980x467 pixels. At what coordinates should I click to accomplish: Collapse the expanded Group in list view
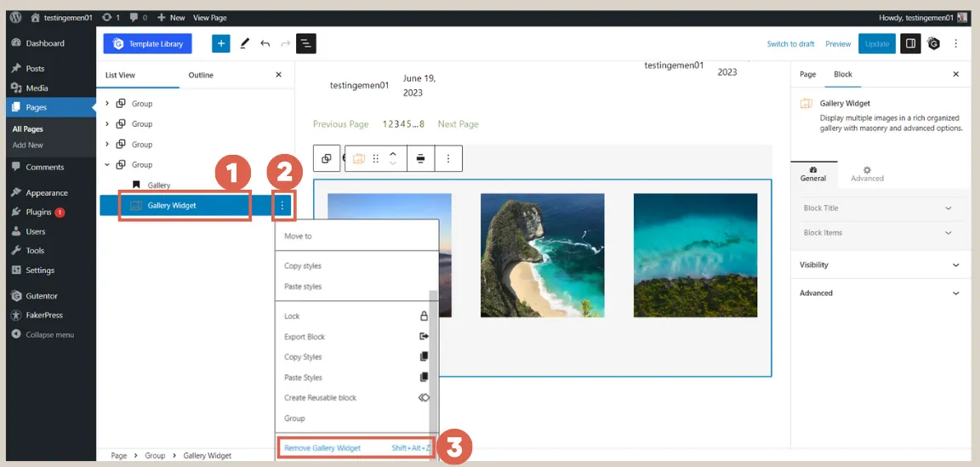tap(107, 164)
